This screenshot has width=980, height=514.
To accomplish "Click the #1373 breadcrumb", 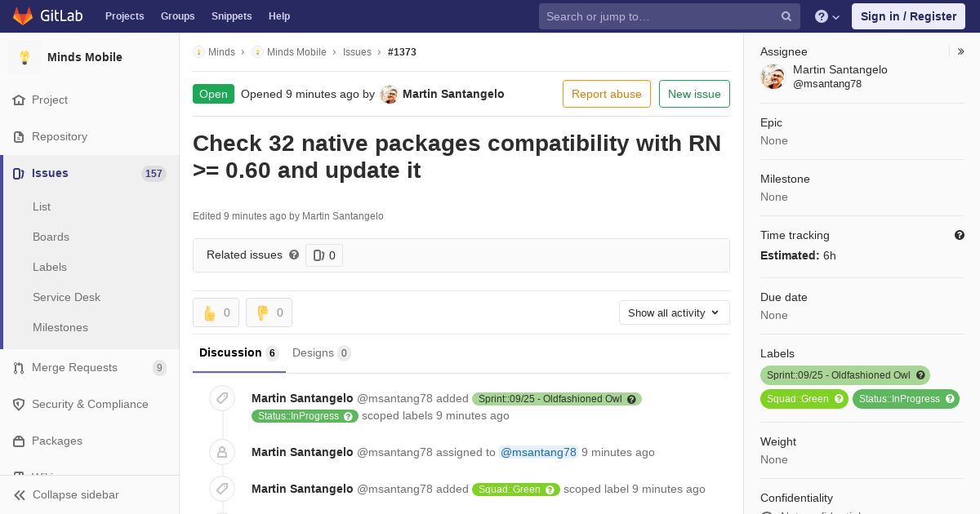I will click(402, 51).
